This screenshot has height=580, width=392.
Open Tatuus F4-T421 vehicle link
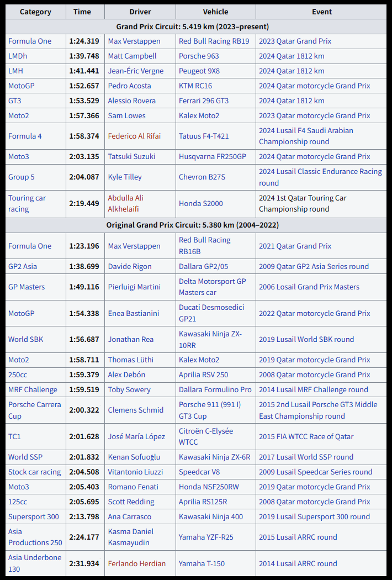point(204,136)
